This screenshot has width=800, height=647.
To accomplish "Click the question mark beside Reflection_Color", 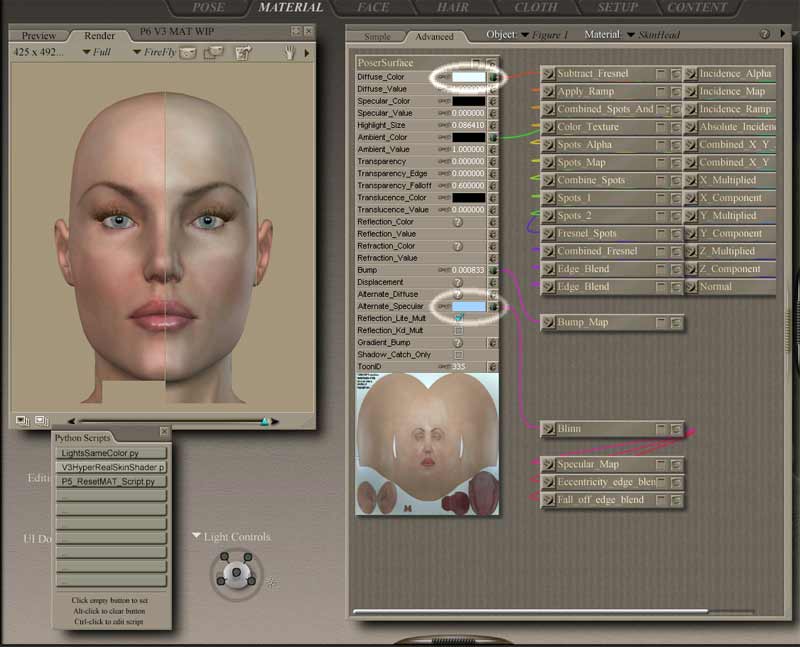I will click(458, 222).
